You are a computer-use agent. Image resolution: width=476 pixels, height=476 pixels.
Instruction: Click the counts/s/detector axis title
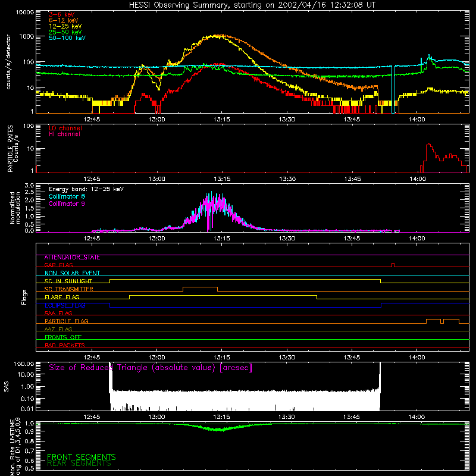coord(8,62)
